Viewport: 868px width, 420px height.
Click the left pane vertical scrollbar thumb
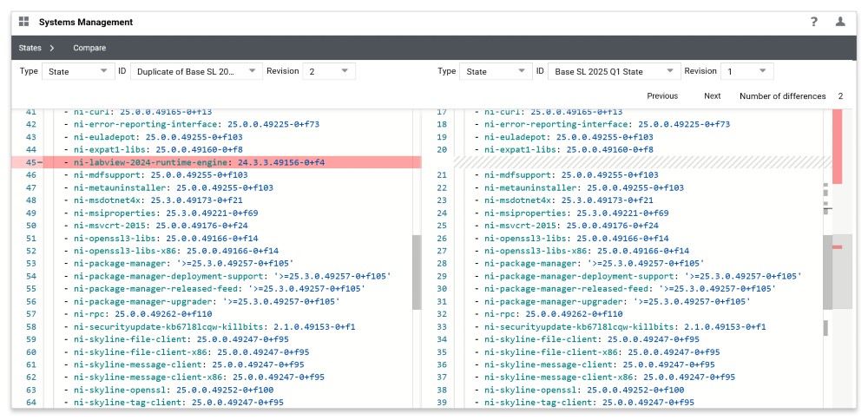tap(417, 272)
